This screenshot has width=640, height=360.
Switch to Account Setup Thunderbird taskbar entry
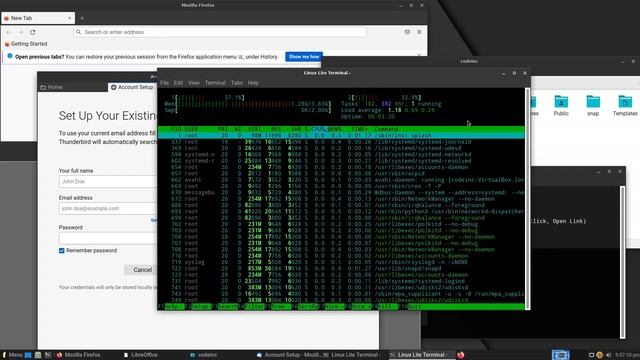point(288,355)
